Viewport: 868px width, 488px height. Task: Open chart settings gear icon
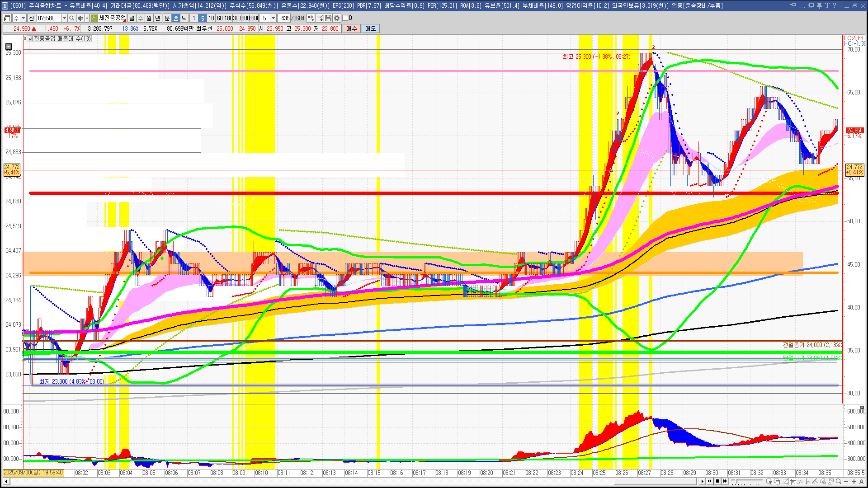pos(337,18)
